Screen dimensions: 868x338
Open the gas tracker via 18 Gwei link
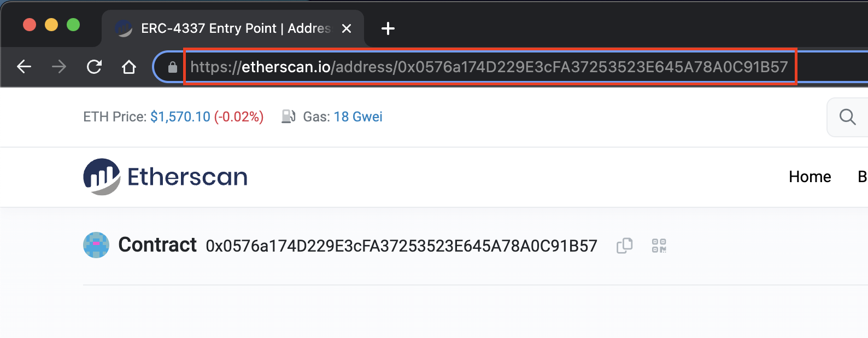click(358, 116)
